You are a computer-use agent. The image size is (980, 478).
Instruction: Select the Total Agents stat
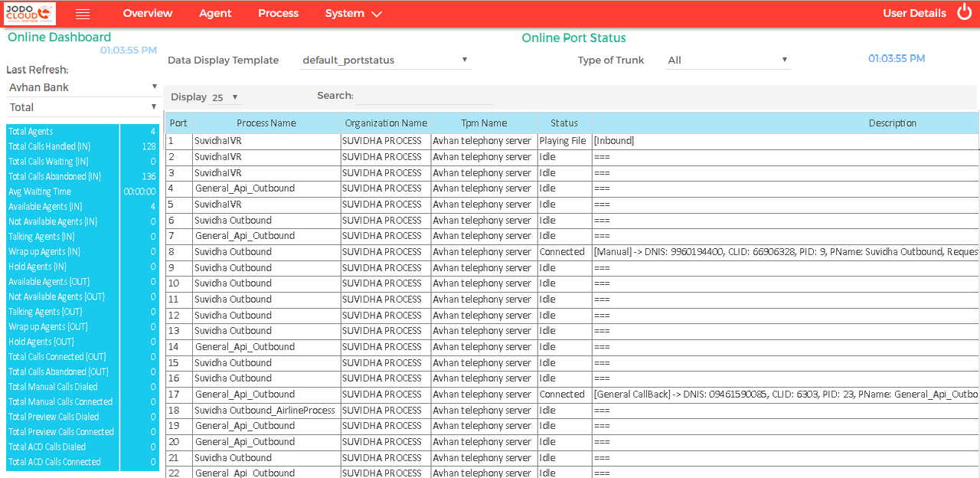(x=61, y=131)
